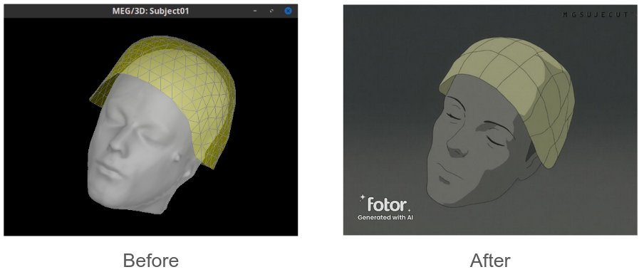Click the "After" caption

490,261
